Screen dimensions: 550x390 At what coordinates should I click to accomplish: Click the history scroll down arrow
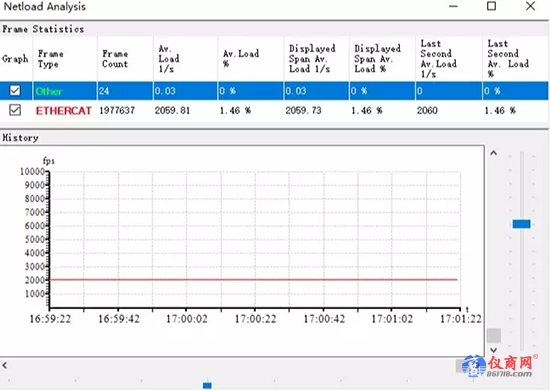pos(494,350)
